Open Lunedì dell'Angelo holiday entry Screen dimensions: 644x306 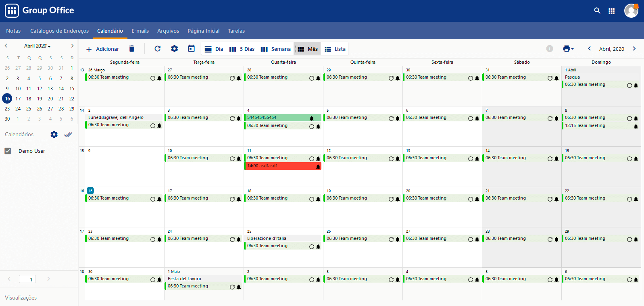click(x=124, y=117)
